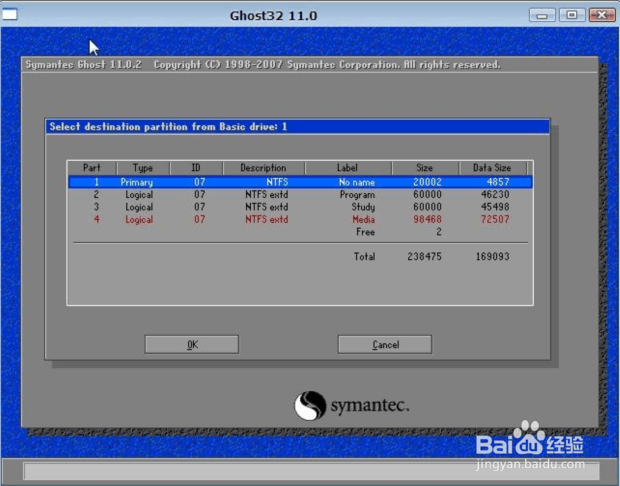Minimize the Ghost32 11.0 window
Screen dimensions: 620x486
(542, 15)
